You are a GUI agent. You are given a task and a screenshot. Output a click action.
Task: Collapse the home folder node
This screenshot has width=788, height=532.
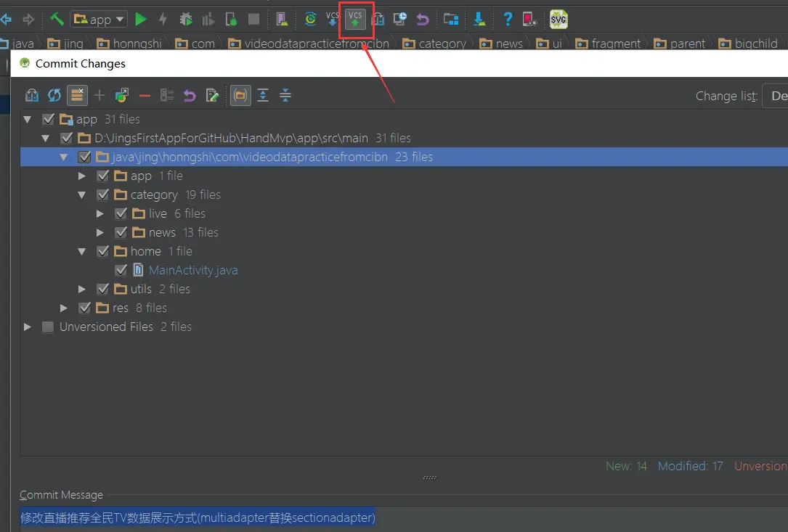(81, 251)
